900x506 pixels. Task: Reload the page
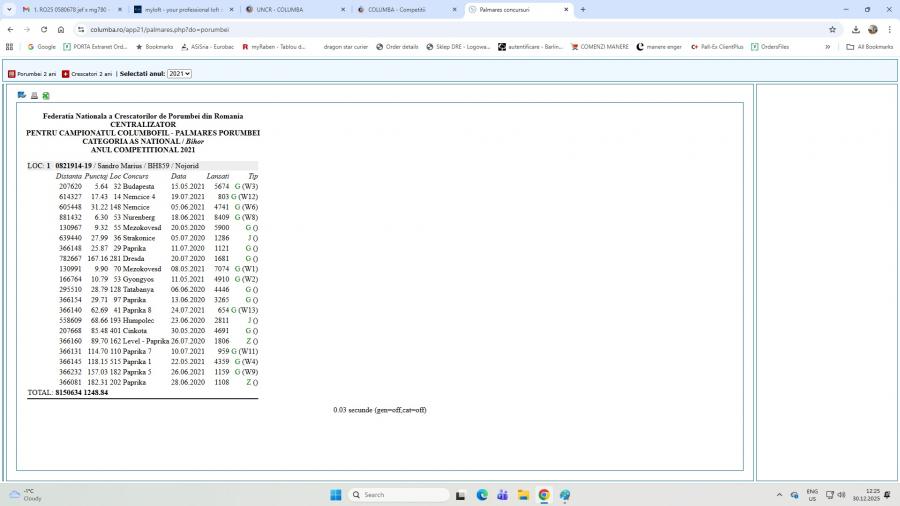pos(43,30)
